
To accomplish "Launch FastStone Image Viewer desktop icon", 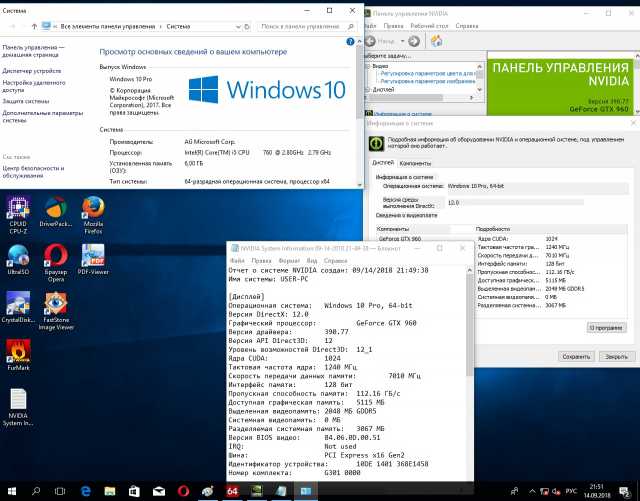I will [x=56, y=311].
